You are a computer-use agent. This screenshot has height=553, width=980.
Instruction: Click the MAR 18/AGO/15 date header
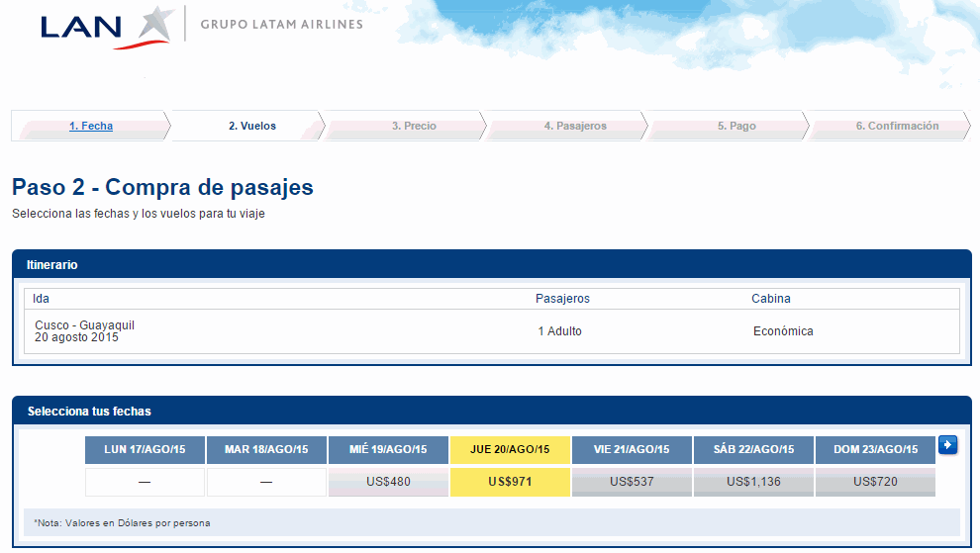(x=266, y=450)
